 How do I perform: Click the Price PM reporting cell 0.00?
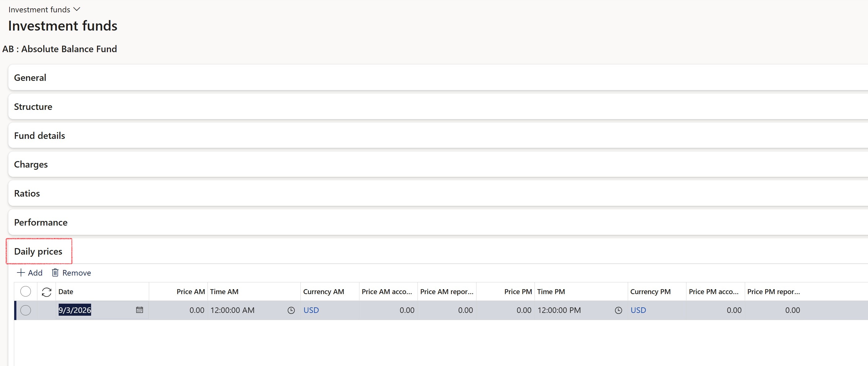(774, 310)
